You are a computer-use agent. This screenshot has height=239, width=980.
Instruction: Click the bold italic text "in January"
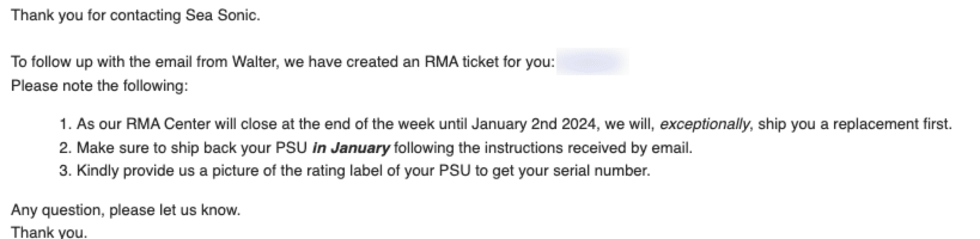pos(351,148)
